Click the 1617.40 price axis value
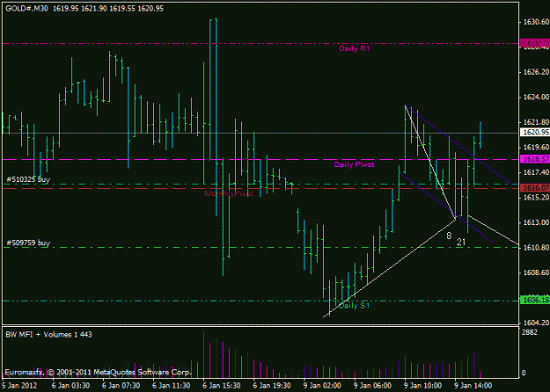Image resolution: width=550 pixels, height=392 pixels. (x=536, y=172)
